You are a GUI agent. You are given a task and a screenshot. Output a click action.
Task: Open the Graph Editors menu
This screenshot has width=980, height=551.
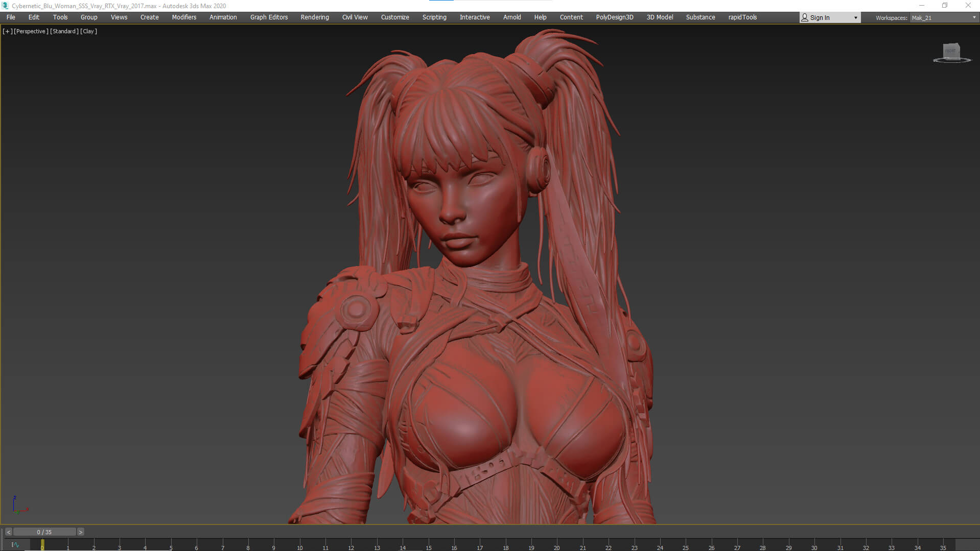pyautogui.click(x=269, y=17)
